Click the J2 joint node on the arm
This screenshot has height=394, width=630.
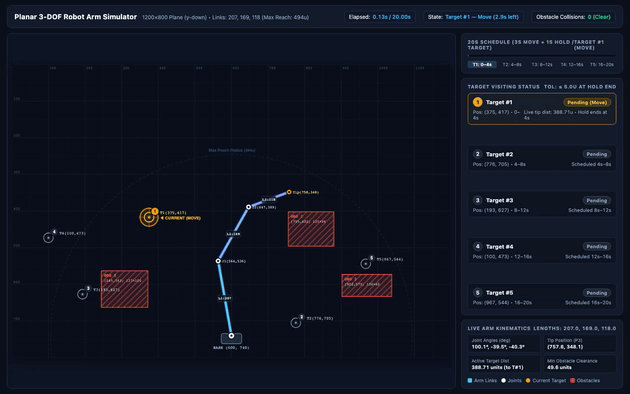[248, 207]
